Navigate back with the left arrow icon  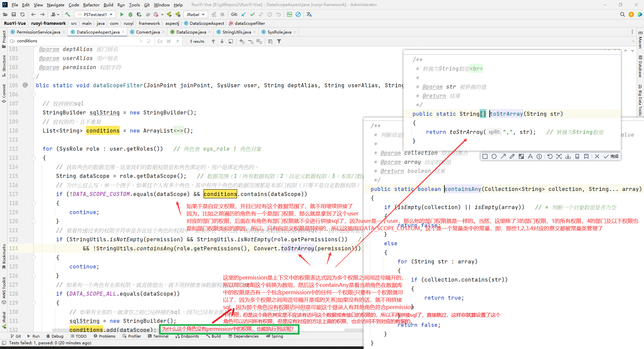[33, 14]
